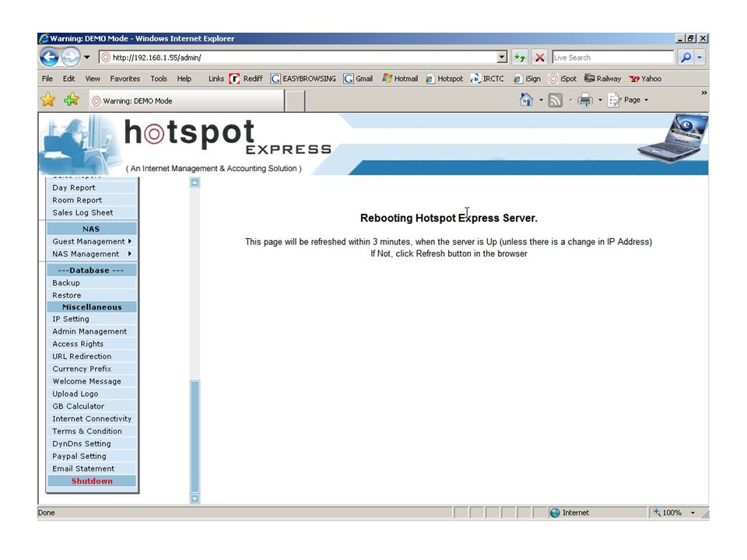Open the Home dropdown arrow

(x=541, y=100)
